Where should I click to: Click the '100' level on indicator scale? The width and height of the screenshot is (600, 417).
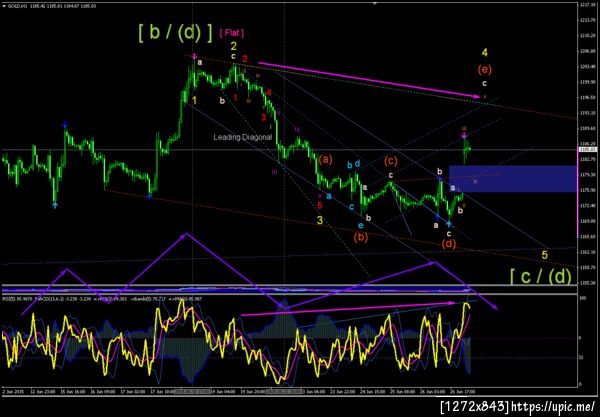581,297
